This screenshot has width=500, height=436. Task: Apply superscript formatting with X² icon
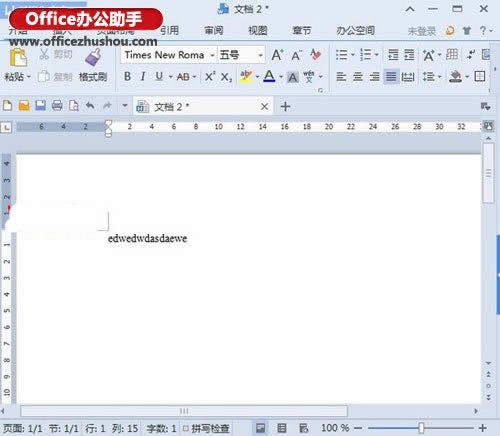pyautogui.click(x=210, y=77)
